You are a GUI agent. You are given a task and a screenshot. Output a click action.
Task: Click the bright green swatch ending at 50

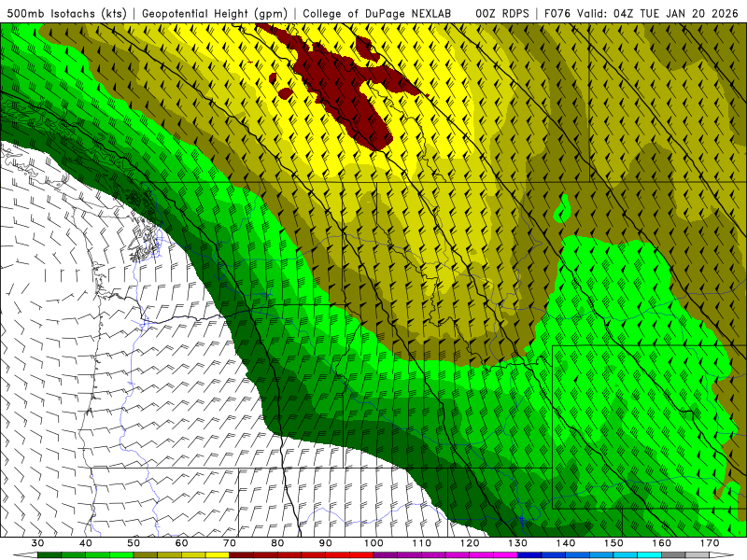click(x=121, y=555)
